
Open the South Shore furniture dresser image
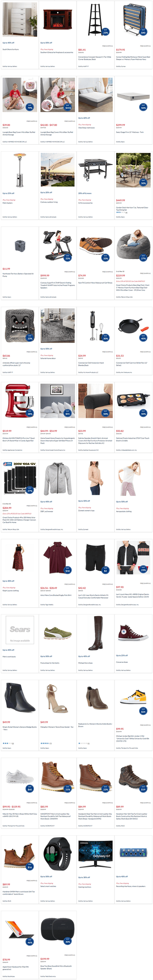pyautogui.click(x=20, y=19)
